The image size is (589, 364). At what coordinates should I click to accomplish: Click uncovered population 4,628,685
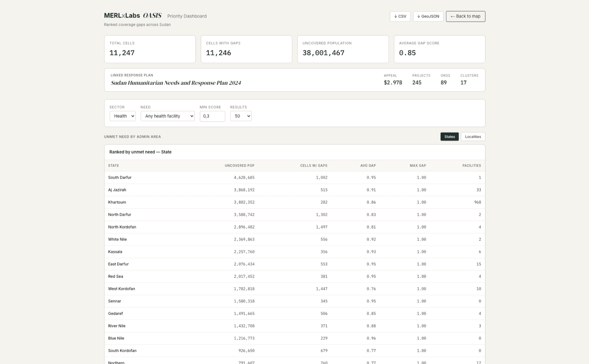coord(244,178)
